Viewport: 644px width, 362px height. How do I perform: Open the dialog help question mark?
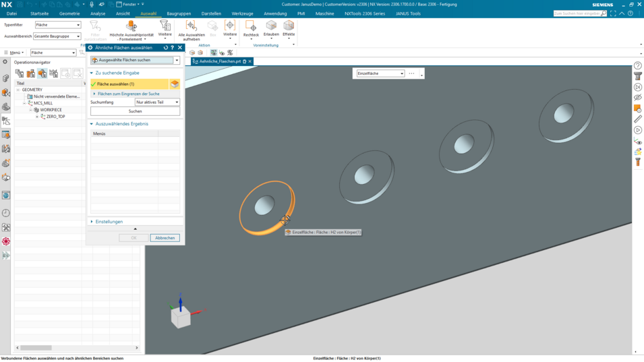173,48
